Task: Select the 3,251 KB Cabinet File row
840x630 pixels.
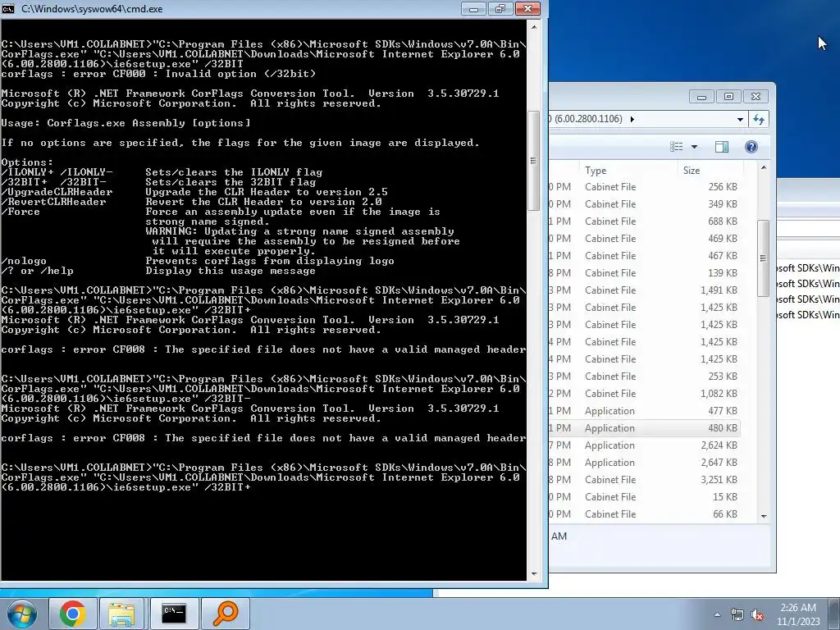Action: (645, 479)
